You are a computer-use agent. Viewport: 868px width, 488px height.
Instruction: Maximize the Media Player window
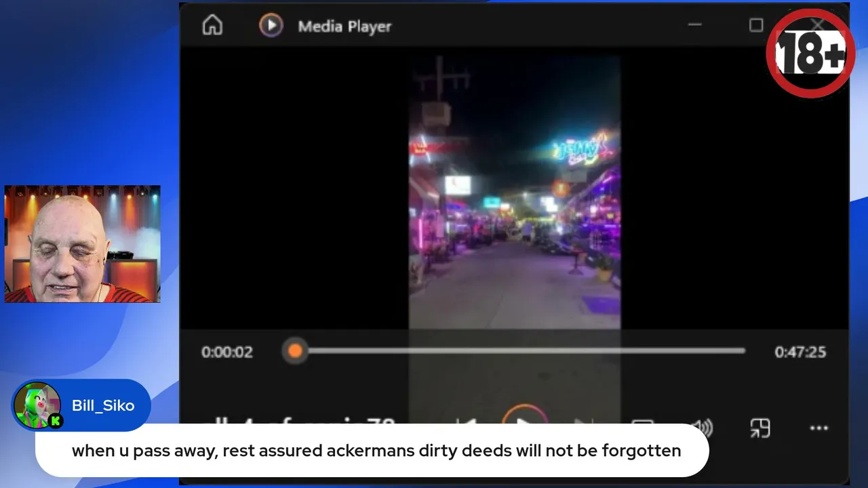point(756,25)
